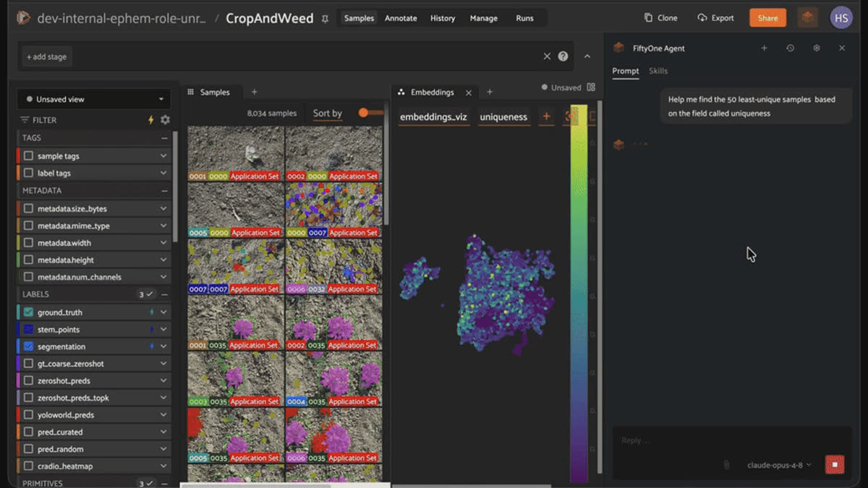Expand the cradio_heatmap filter chevron

point(163,467)
